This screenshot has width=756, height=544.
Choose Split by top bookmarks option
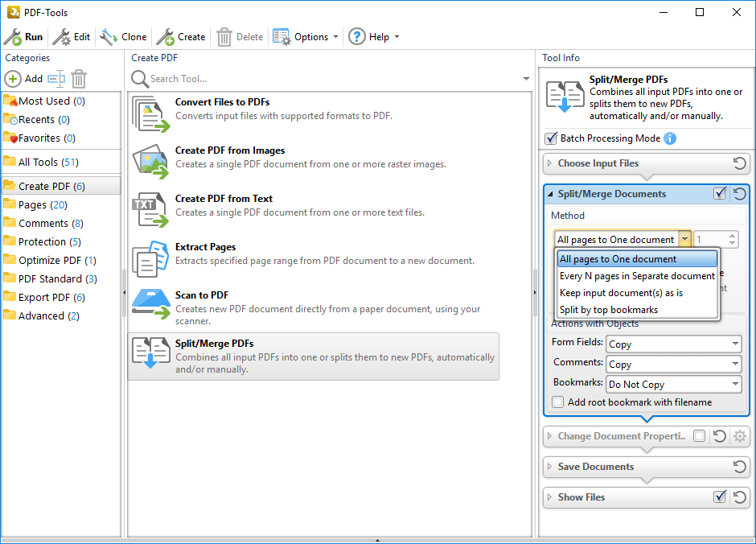609,310
